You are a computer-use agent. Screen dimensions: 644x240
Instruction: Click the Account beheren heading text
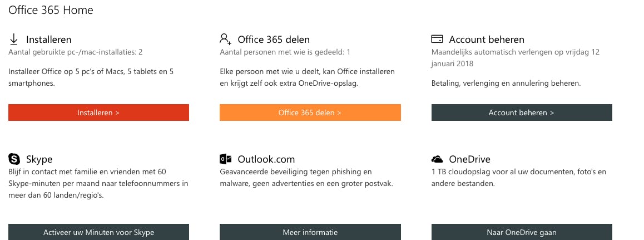click(x=487, y=40)
